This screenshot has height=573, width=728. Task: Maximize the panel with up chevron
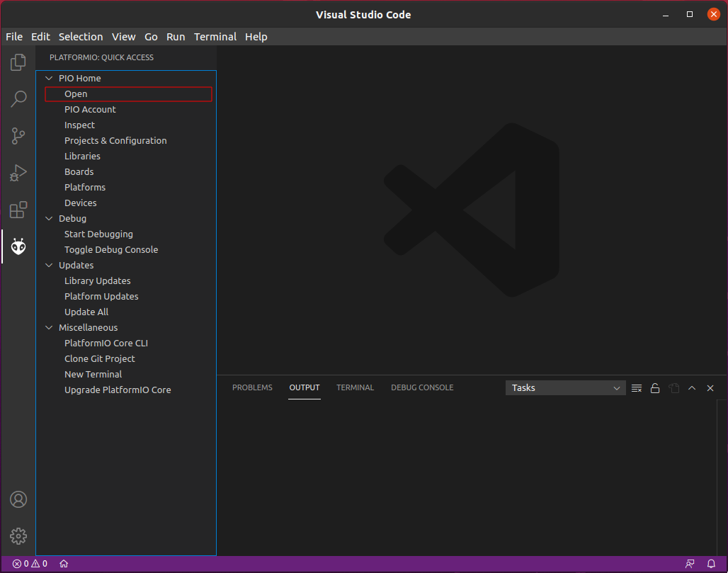(x=692, y=387)
